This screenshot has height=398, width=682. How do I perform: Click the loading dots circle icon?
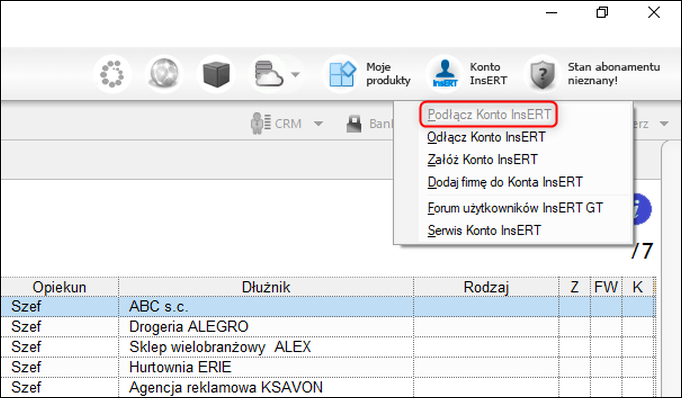coord(112,74)
